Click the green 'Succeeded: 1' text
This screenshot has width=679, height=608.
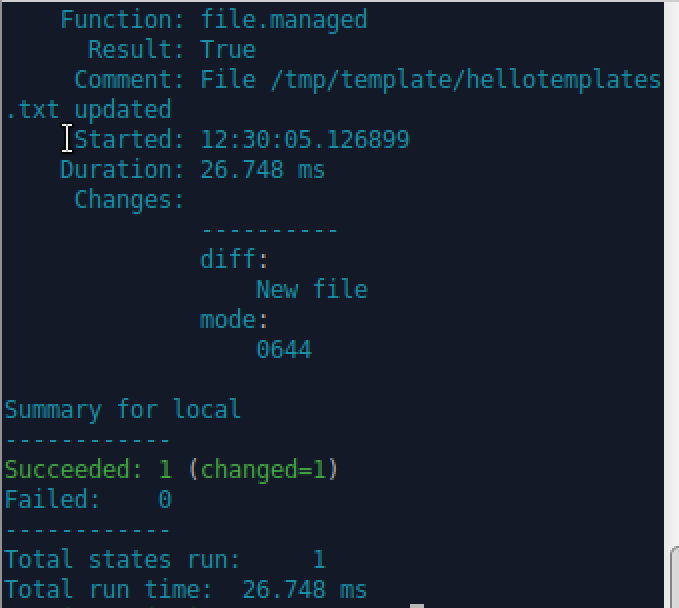coord(88,470)
